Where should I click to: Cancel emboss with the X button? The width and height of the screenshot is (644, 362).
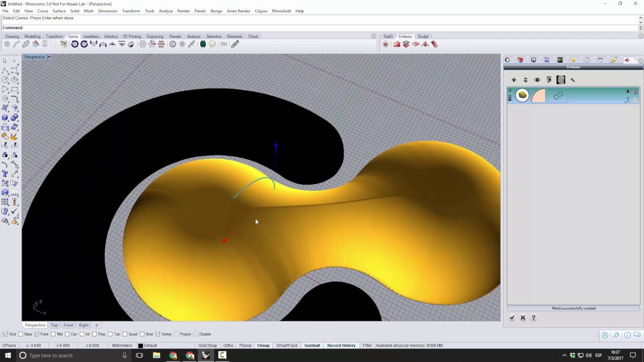tap(523, 318)
